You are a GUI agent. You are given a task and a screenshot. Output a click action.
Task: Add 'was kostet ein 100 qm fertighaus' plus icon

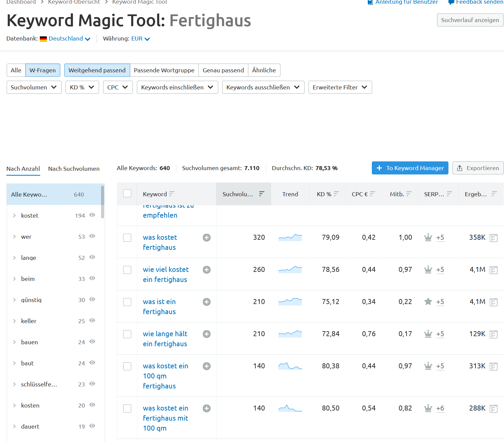(x=207, y=366)
